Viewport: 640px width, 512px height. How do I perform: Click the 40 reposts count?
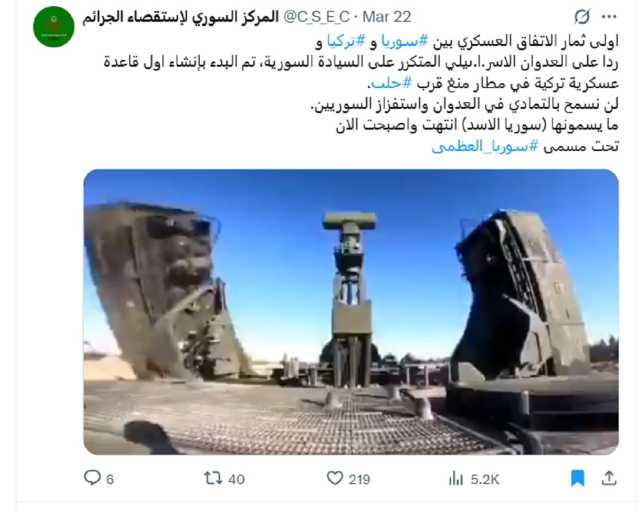coord(236,479)
